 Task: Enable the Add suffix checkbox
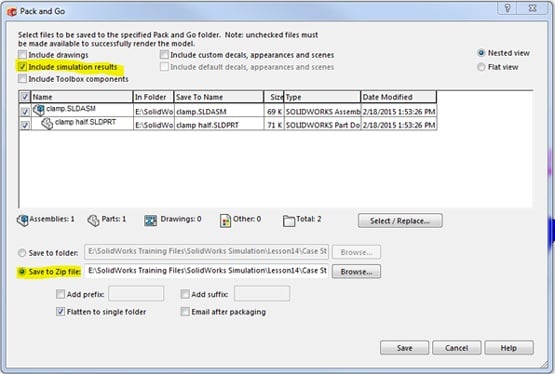click(185, 294)
